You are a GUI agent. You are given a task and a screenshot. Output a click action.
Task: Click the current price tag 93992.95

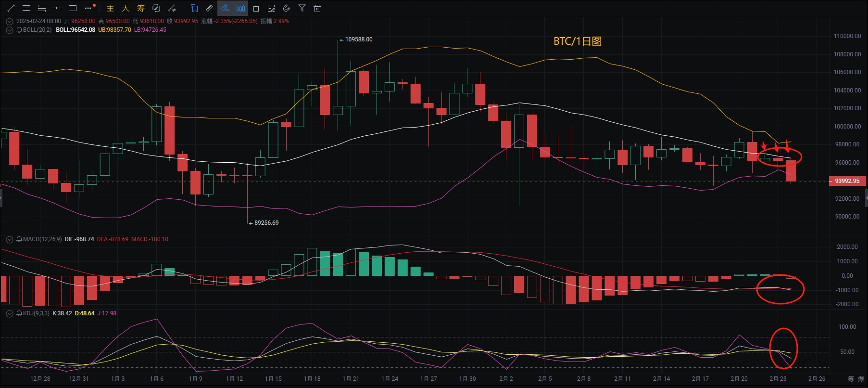coord(847,181)
